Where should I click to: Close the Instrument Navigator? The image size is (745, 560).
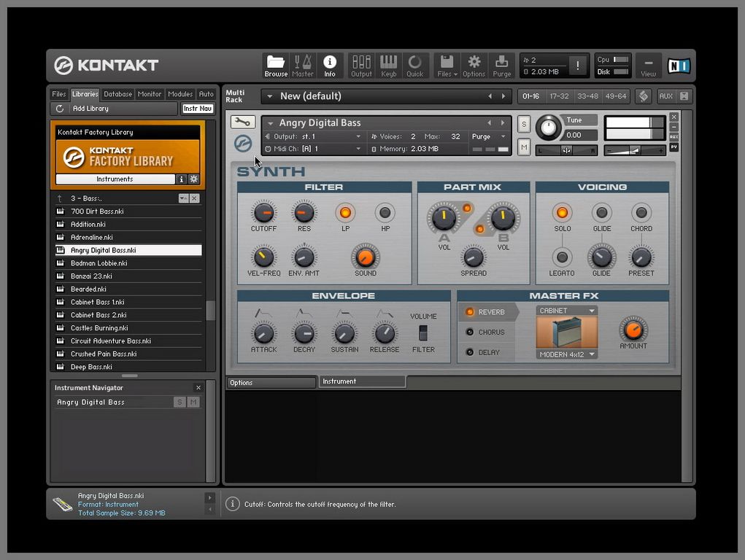pyautogui.click(x=198, y=388)
